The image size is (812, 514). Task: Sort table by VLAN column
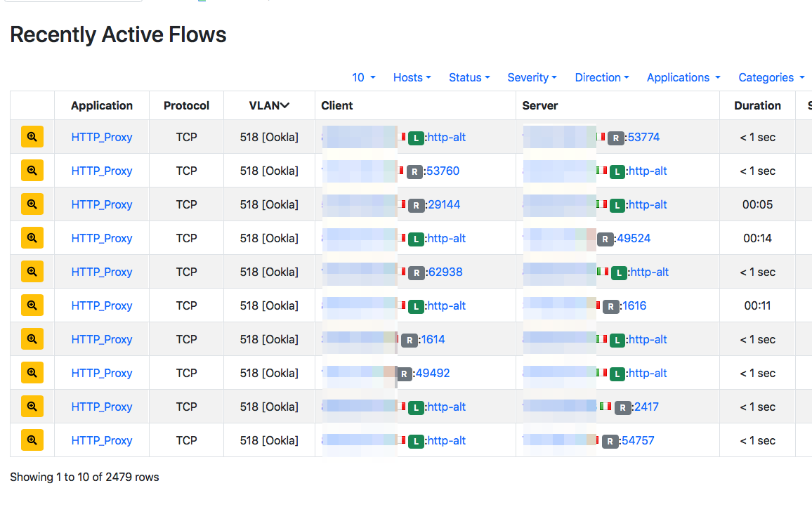point(269,105)
